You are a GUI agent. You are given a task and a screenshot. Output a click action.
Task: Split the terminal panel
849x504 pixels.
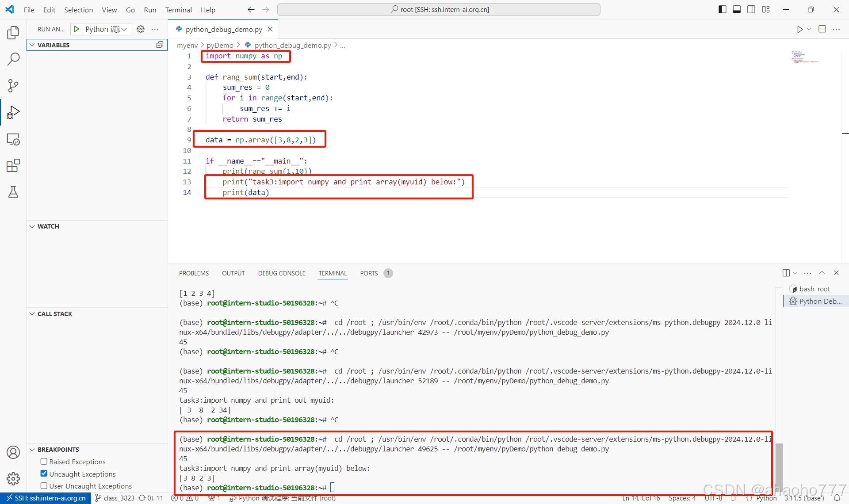pyautogui.click(x=786, y=273)
